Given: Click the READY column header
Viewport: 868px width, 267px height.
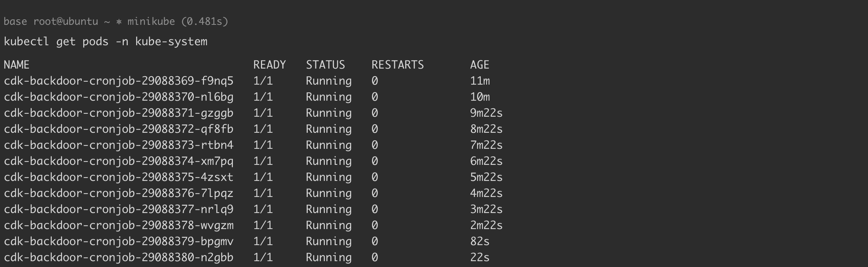Looking at the screenshot, I should [x=269, y=65].
